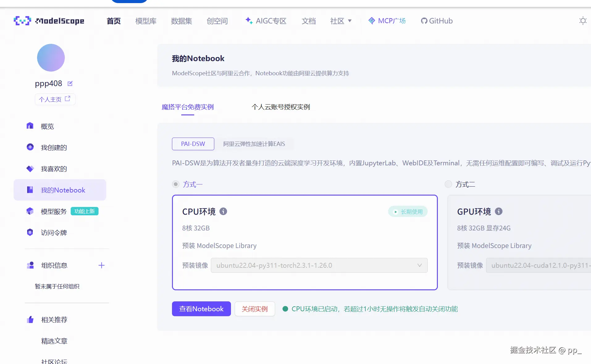Switch to the 个人云账号授权实例 tab

281,107
